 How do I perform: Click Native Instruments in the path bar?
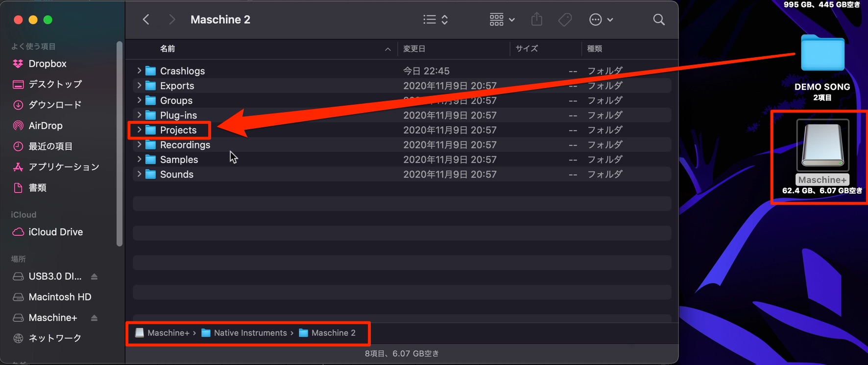244,333
